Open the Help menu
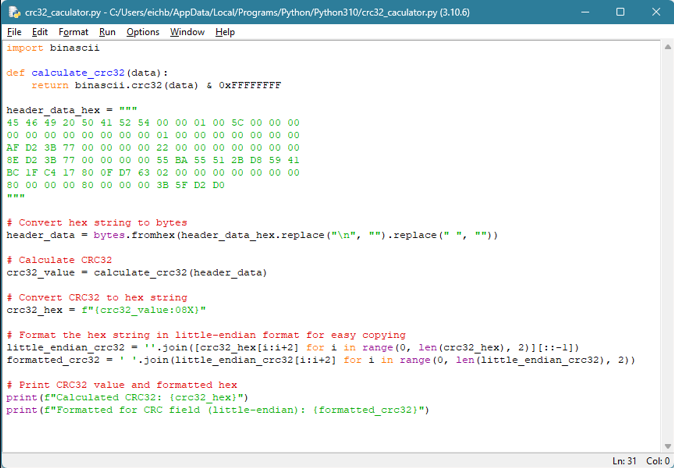This screenshot has width=674, height=468. pyautogui.click(x=225, y=32)
